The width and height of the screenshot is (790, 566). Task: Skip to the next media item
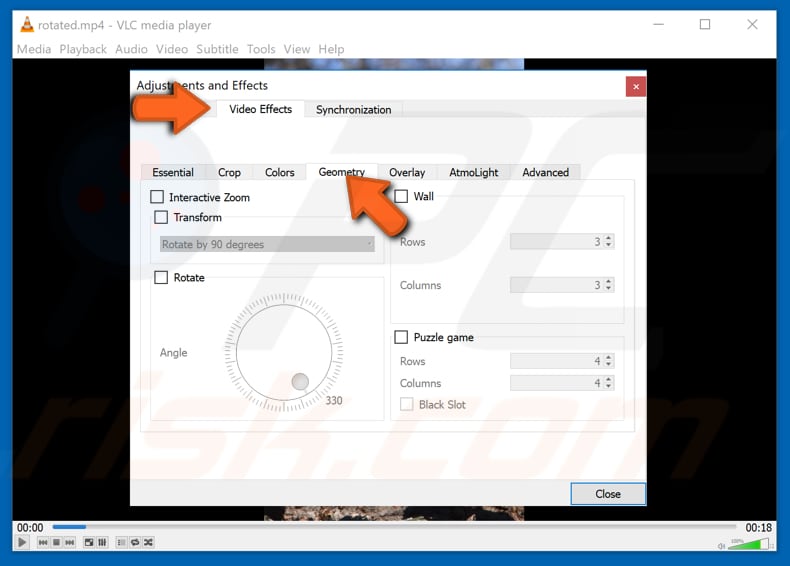[x=70, y=542]
